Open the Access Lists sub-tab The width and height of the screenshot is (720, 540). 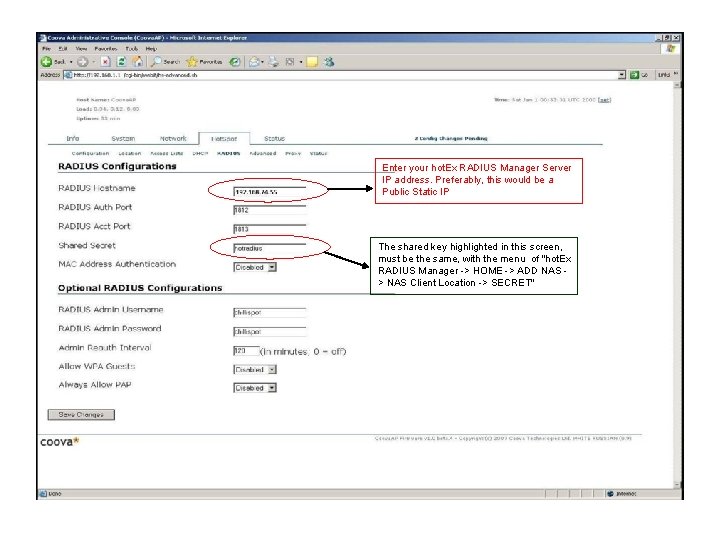tap(167, 153)
